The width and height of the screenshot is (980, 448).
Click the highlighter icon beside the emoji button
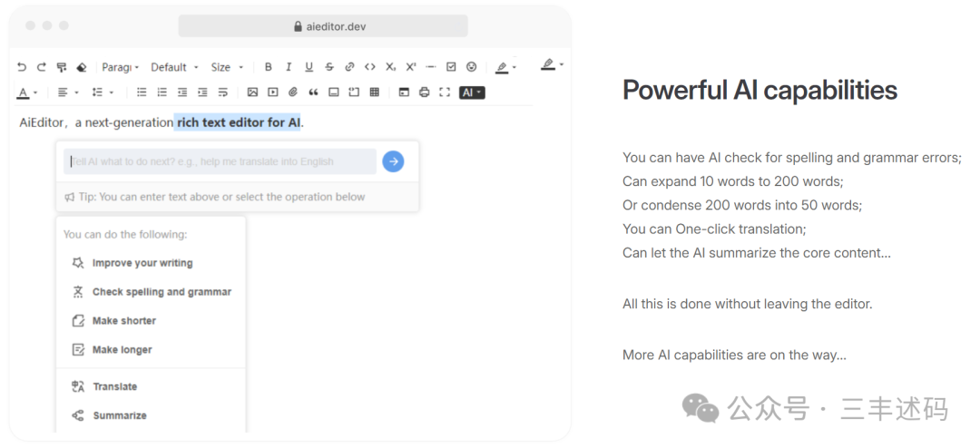(502, 67)
